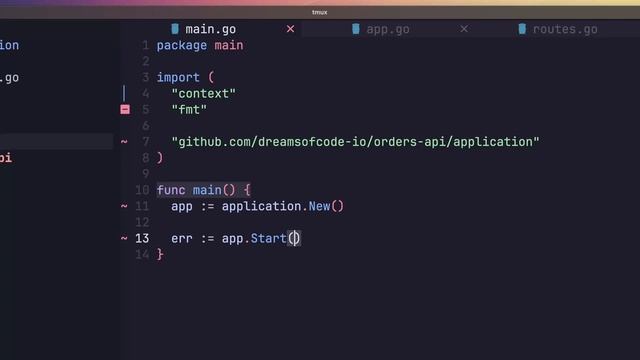Click "app.Start(" on line 13
Image resolution: width=640 pixels, height=360 pixels.
[259, 238]
